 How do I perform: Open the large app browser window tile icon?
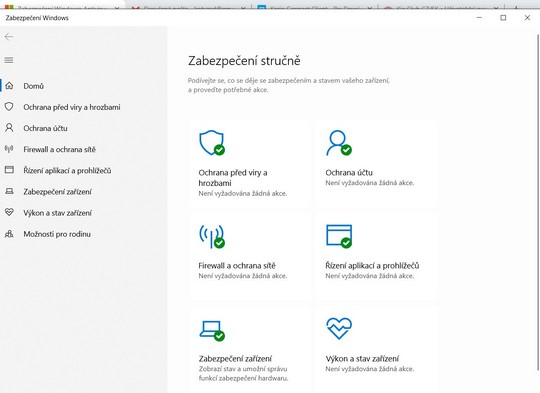(339, 236)
